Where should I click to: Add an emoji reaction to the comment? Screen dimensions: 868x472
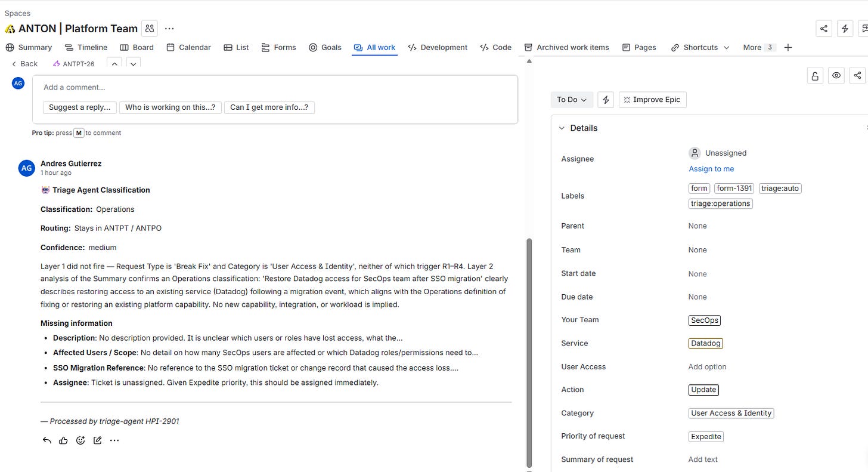[80, 440]
